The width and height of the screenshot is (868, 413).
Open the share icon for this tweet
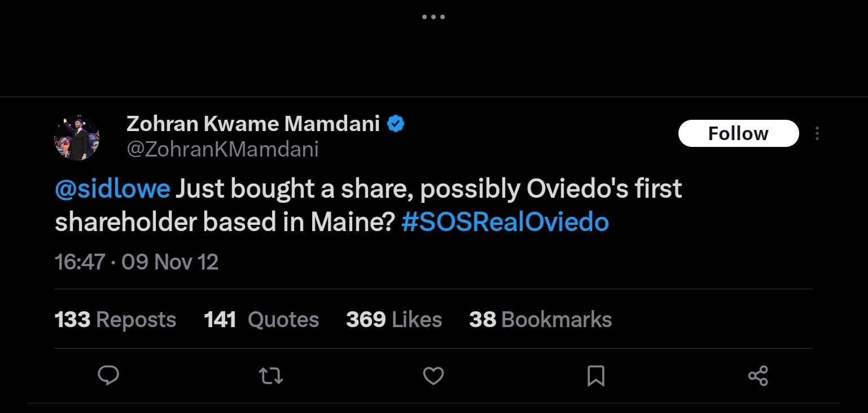(x=758, y=376)
